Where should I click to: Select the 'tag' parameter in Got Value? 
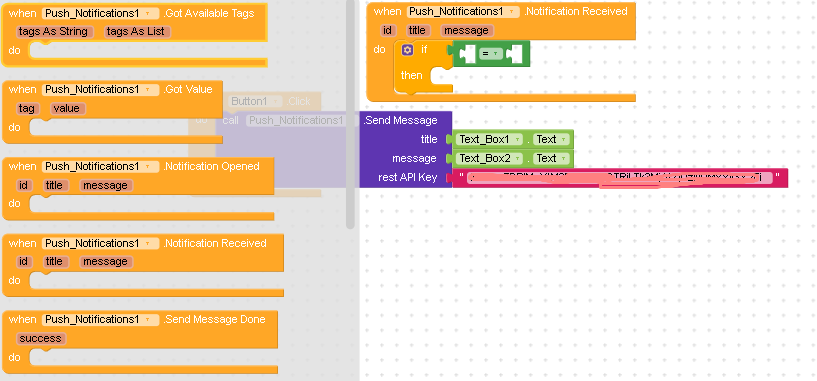click(27, 108)
